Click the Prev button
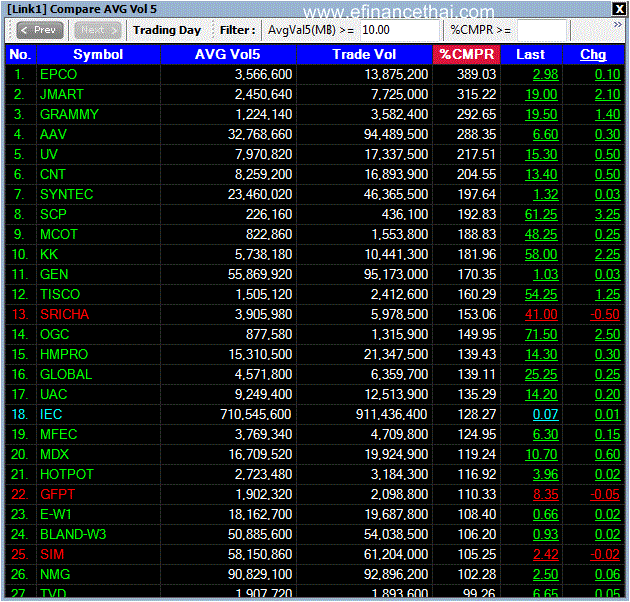The width and height of the screenshot is (630, 602). pos(40,30)
